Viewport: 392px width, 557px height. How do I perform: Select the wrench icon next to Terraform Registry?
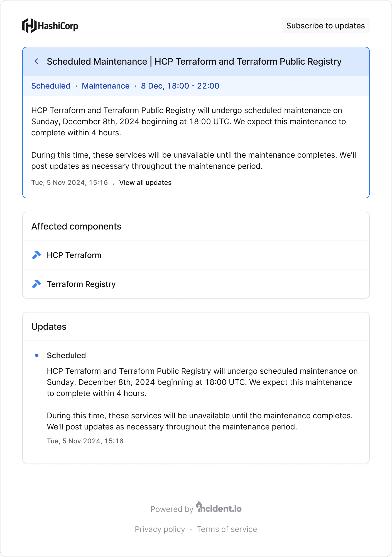36,284
